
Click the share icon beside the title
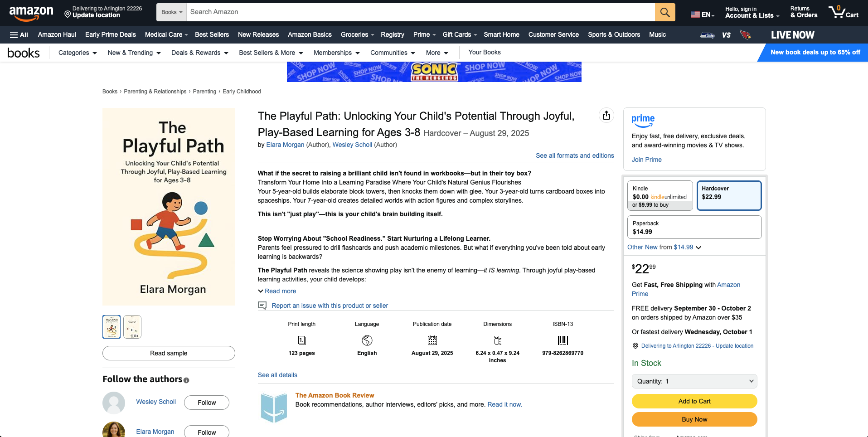tap(606, 116)
